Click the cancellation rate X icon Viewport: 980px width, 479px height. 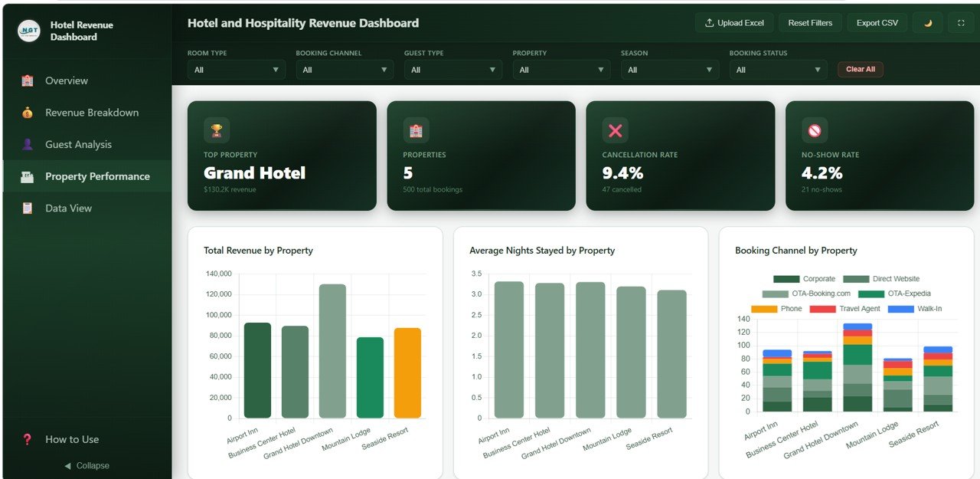[x=615, y=130]
